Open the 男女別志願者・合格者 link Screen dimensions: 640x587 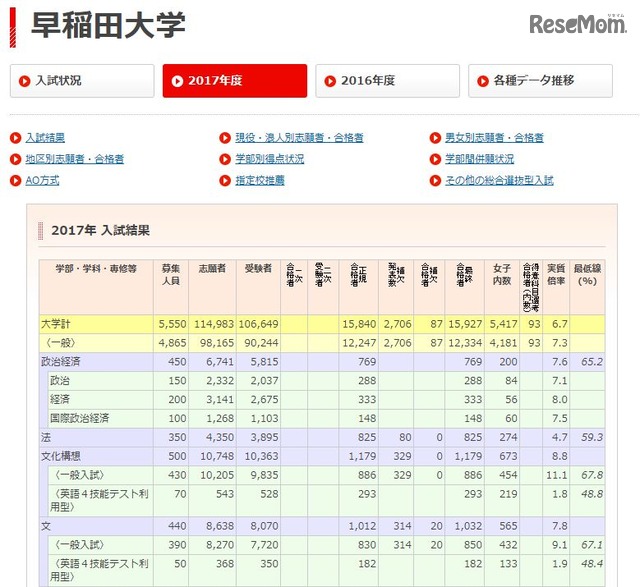point(494,138)
